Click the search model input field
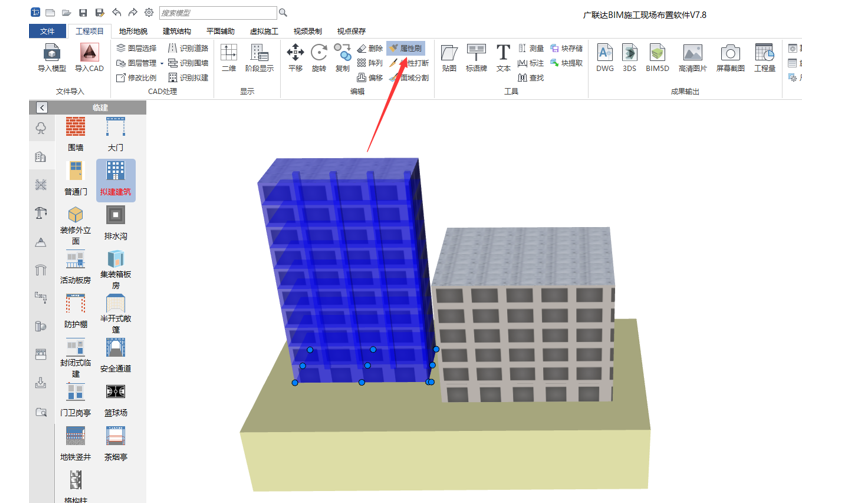858x503 pixels. tap(218, 13)
